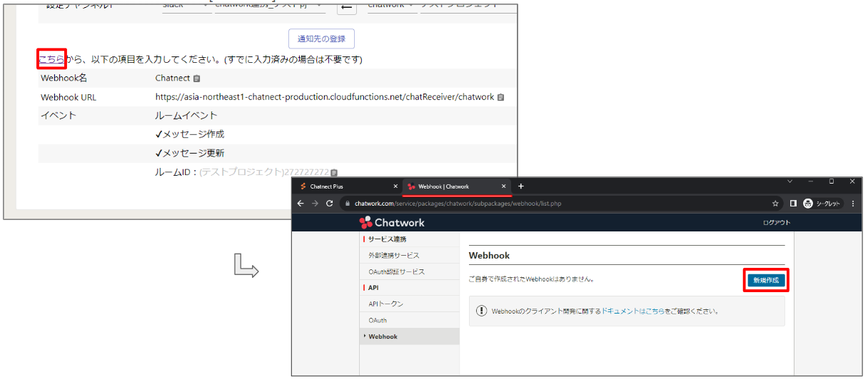Viewport: 868px width, 380px height.
Task: Open the tab search chevron in title bar
Action: (789, 181)
